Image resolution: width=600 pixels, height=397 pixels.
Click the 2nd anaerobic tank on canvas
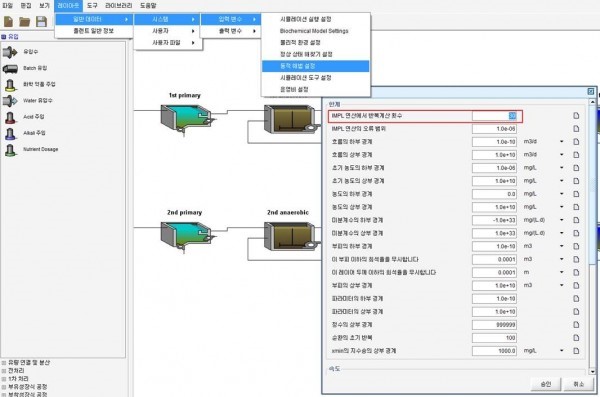[291, 237]
